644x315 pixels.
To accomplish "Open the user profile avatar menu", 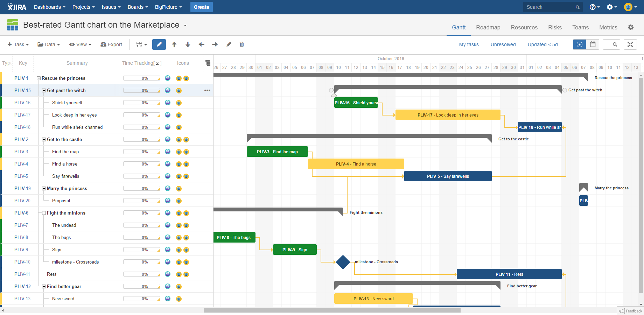I will pos(630,7).
